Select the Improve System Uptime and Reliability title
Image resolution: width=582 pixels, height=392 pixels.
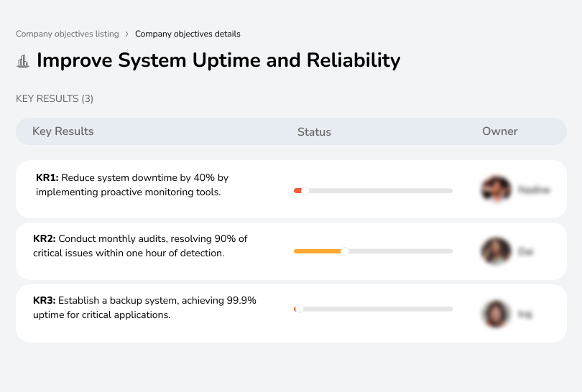coord(218,60)
